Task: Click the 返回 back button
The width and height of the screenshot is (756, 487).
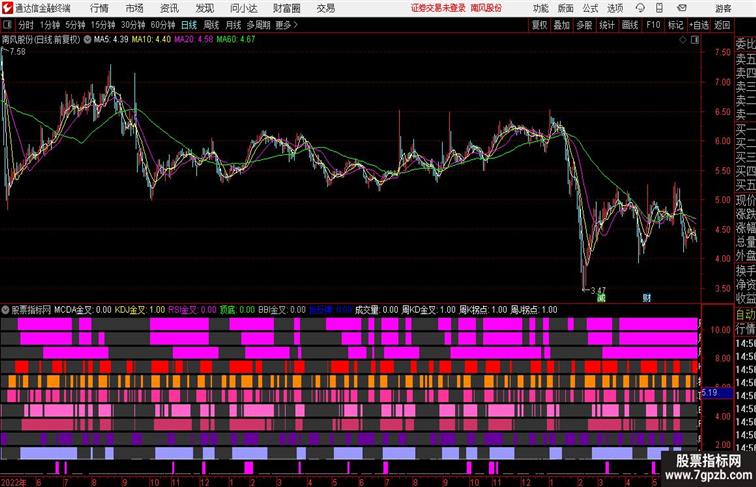Action: coord(722,25)
